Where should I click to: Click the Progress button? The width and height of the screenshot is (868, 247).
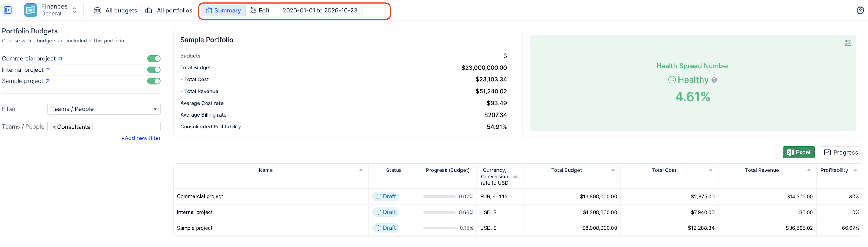coord(841,152)
